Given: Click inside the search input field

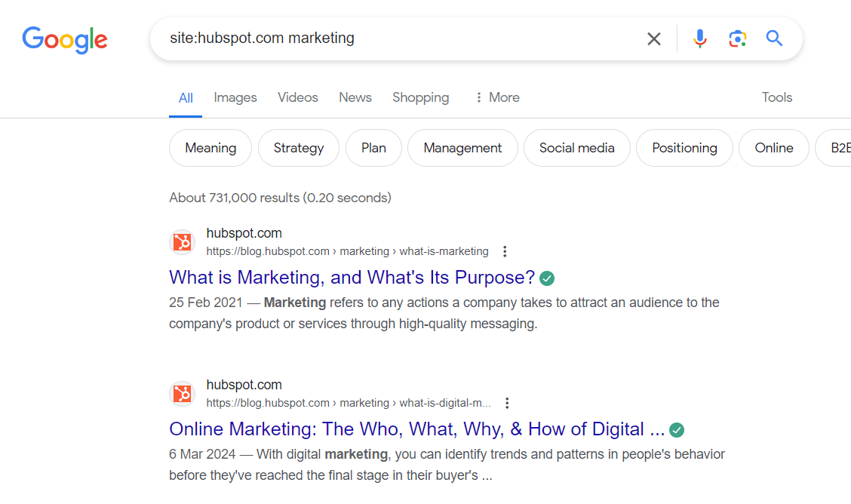Looking at the screenshot, I should pyautogui.click(x=415, y=38).
